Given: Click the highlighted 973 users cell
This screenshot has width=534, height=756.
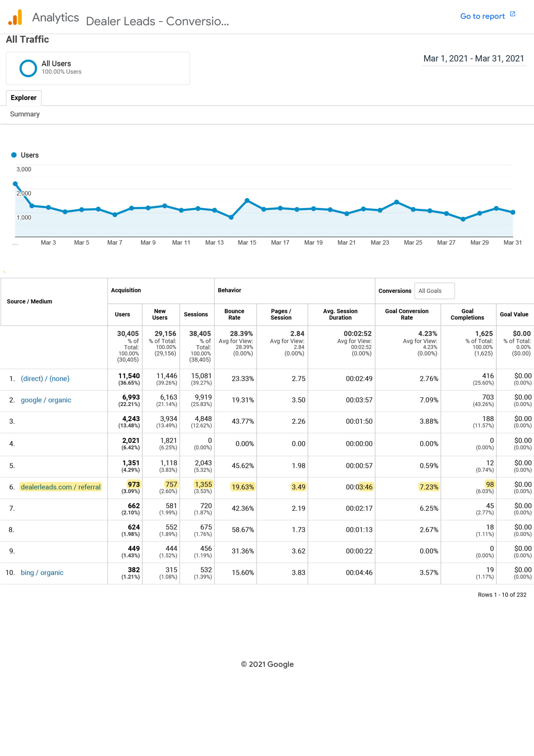Looking at the screenshot, I should (x=134, y=484).
